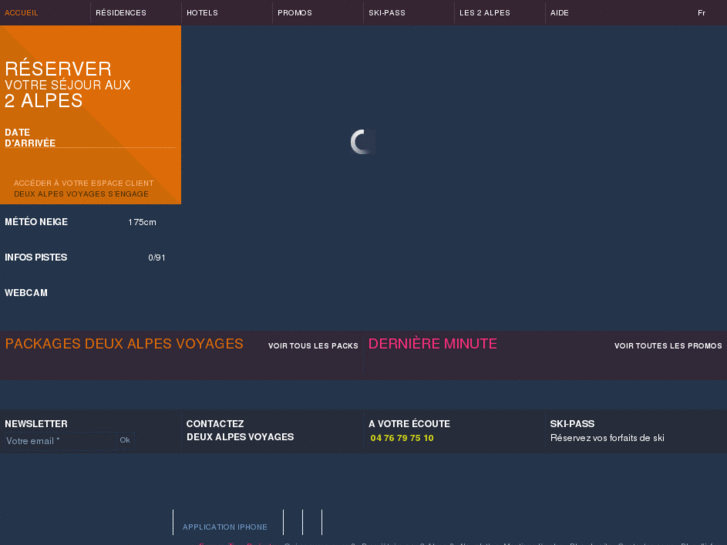Open Accéder à votre espace client

coord(83,183)
